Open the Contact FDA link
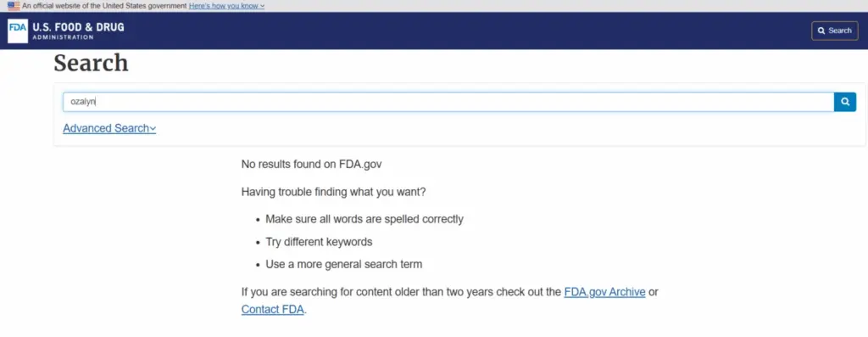The image size is (868, 337). pos(272,309)
